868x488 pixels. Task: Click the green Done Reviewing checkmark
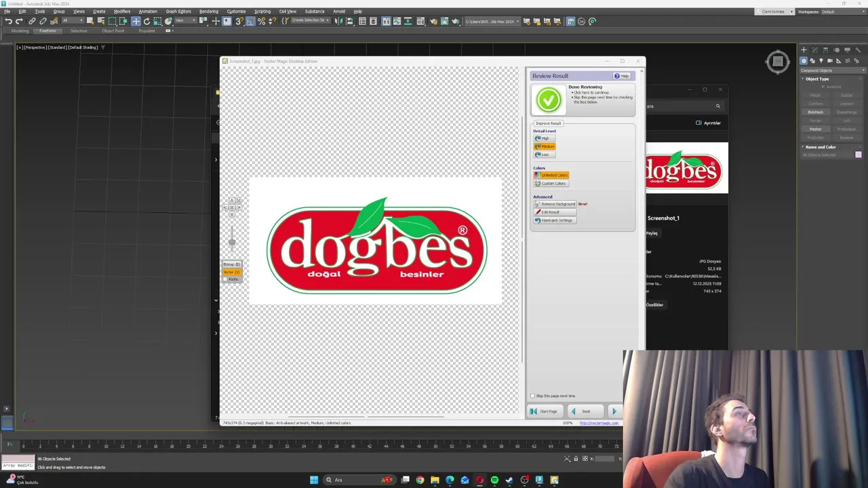(548, 100)
